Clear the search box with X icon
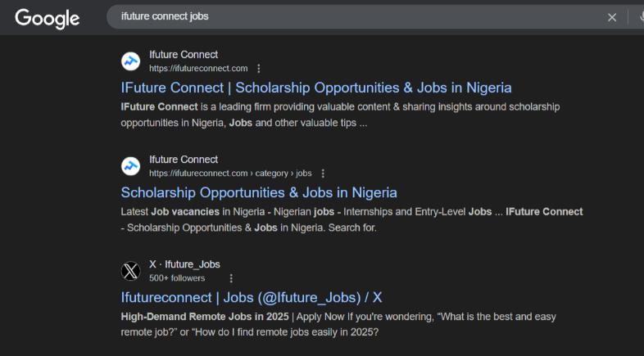Viewport: 644px width, 356px height. (x=612, y=17)
